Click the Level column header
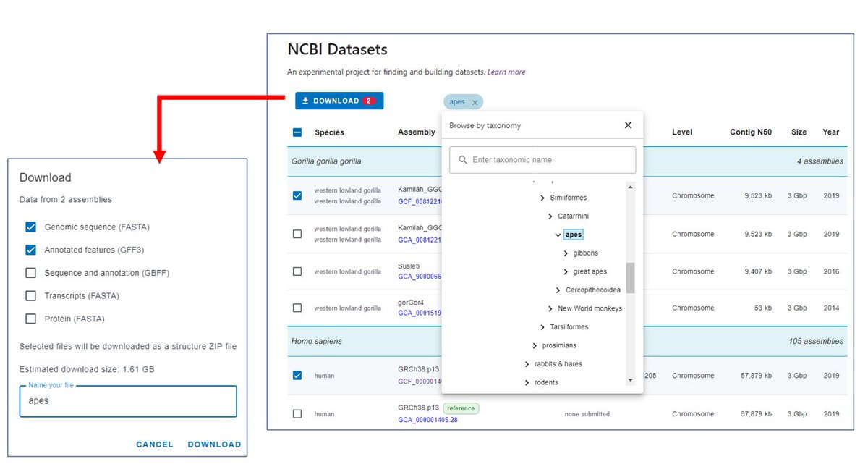Viewport: 868px width, 472px height. coord(682,132)
